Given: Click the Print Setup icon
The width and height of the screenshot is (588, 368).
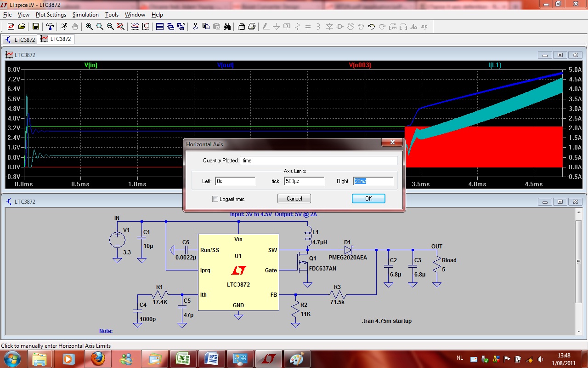Looking at the screenshot, I should pos(241,27).
